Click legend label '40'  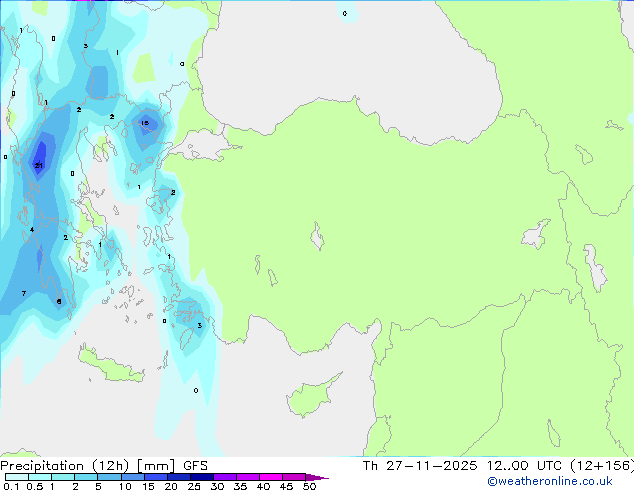pyautogui.click(x=263, y=486)
